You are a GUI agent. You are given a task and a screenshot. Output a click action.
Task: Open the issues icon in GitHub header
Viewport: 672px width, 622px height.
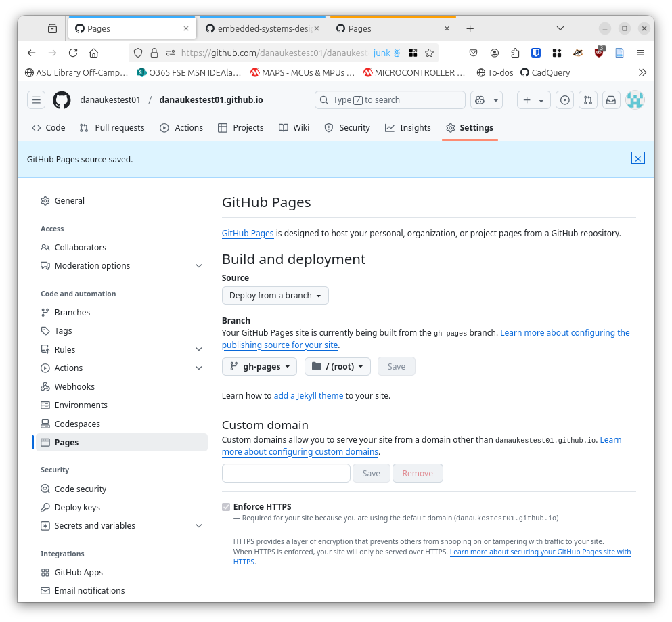point(565,100)
